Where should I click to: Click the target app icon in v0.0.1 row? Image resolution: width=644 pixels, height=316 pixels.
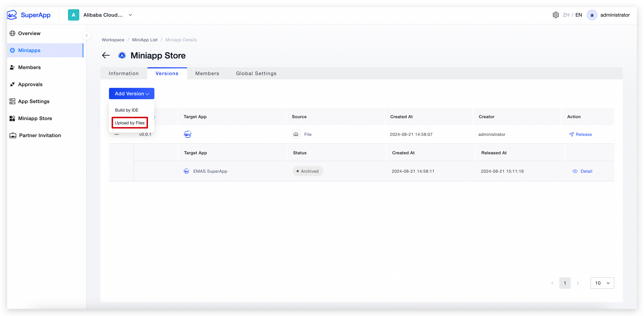click(188, 134)
